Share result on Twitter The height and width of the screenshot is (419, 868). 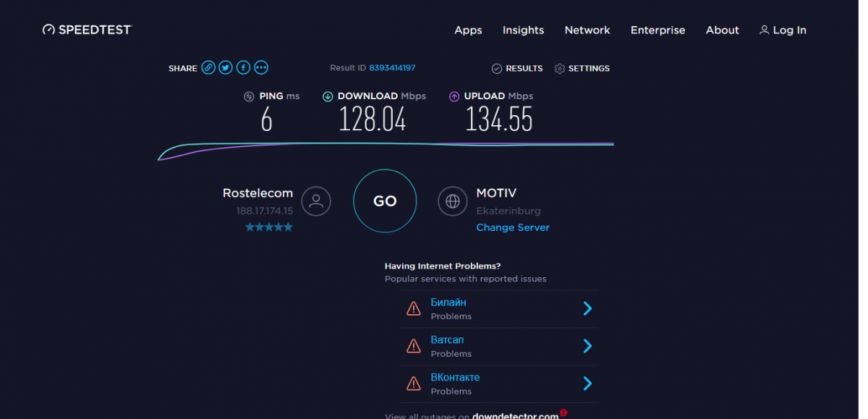click(226, 67)
